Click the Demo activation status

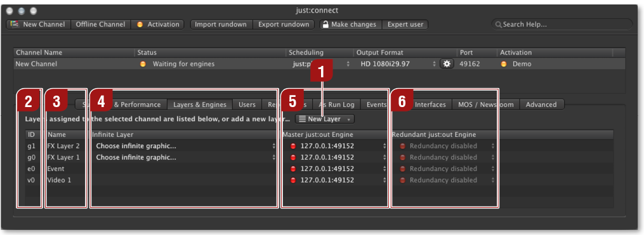522,64
